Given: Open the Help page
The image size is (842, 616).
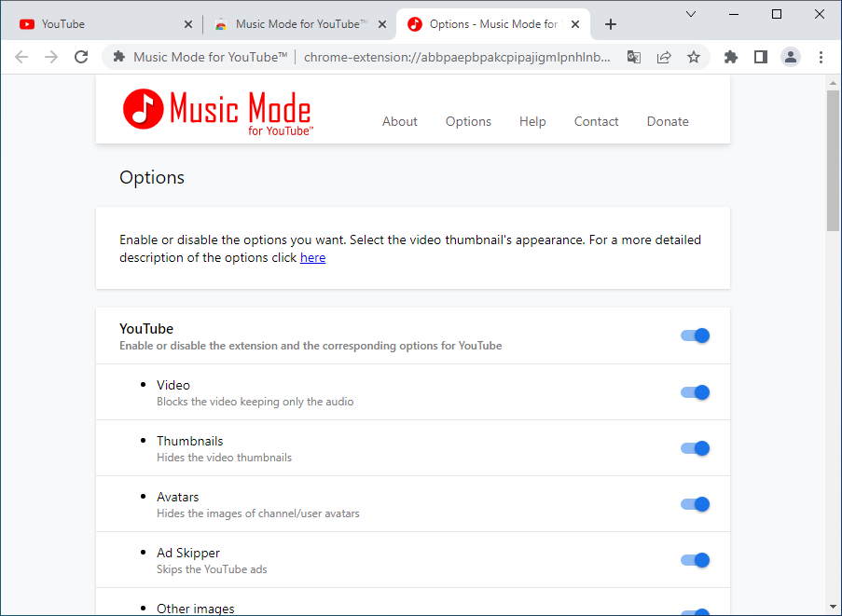Looking at the screenshot, I should click(x=532, y=121).
